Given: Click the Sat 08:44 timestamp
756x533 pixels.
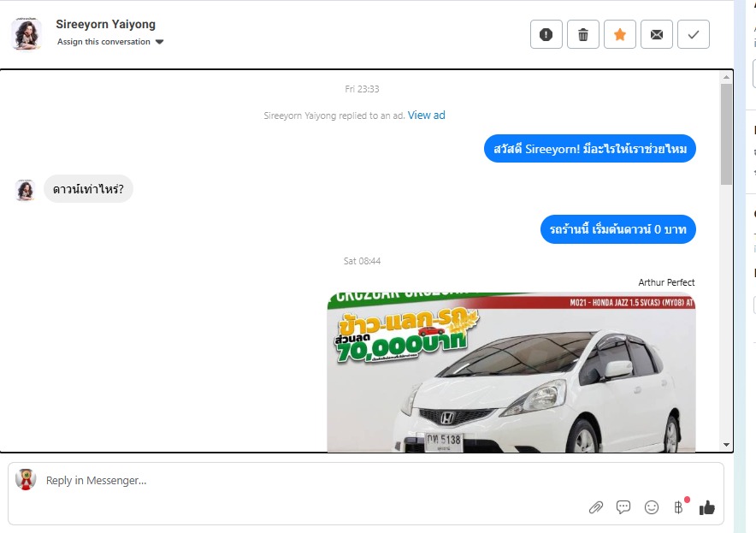Looking at the screenshot, I should point(362,261).
